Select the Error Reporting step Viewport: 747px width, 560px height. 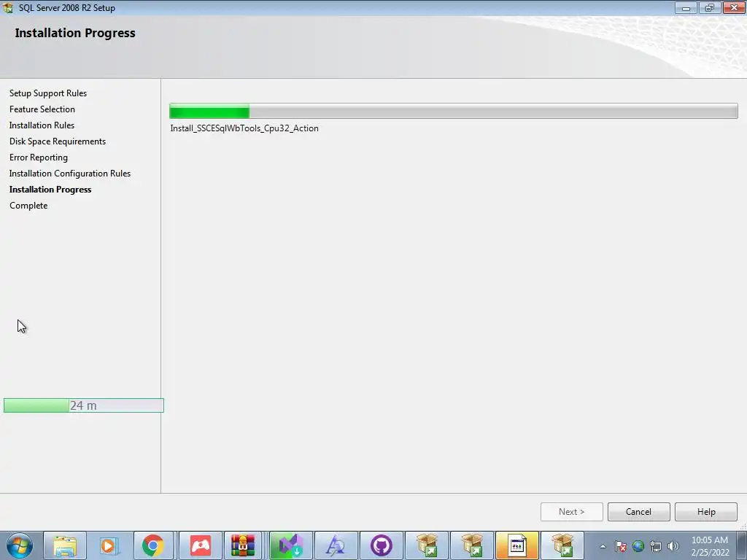tap(39, 157)
